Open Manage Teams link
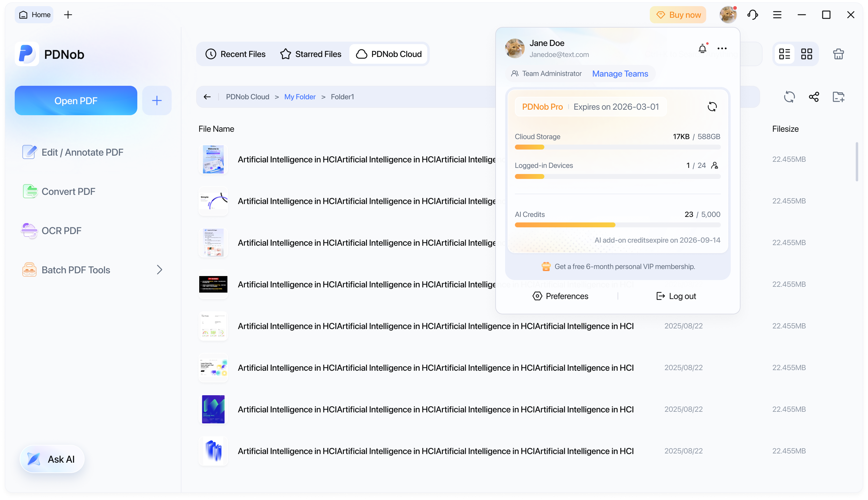Screen dimensions: 868x500 tap(620, 74)
